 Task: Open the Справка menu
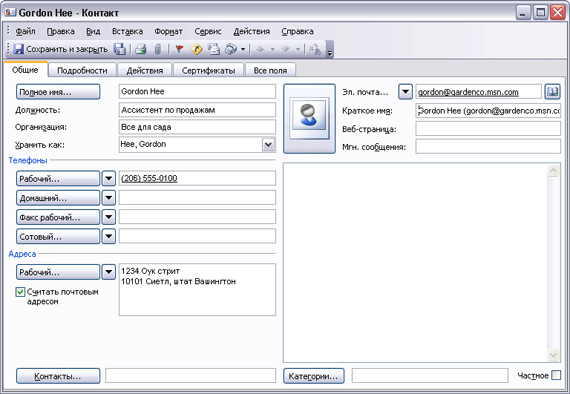click(297, 32)
